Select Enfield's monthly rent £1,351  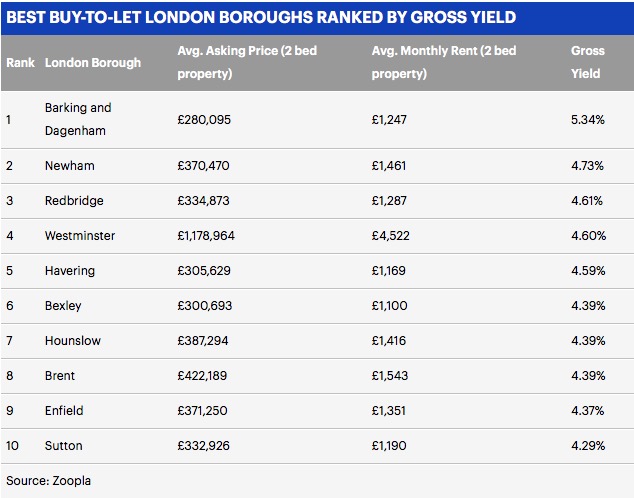pos(389,411)
